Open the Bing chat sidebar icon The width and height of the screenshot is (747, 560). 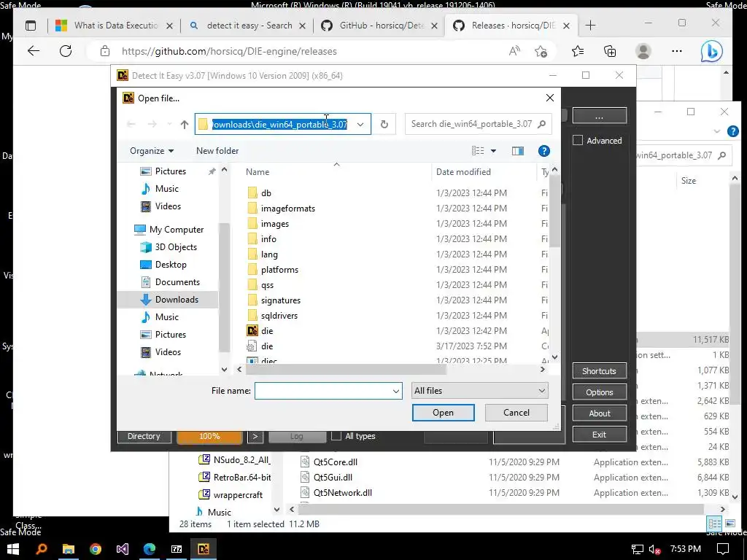[x=711, y=51]
